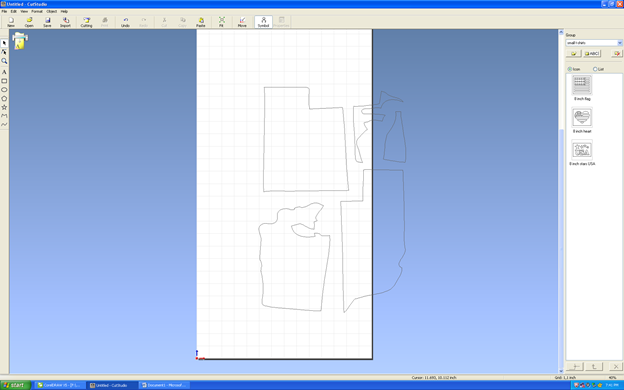The height and width of the screenshot is (390, 624).
Task: Select the 8 inch flag symbol thumbnail
Action: tap(582, 85)
